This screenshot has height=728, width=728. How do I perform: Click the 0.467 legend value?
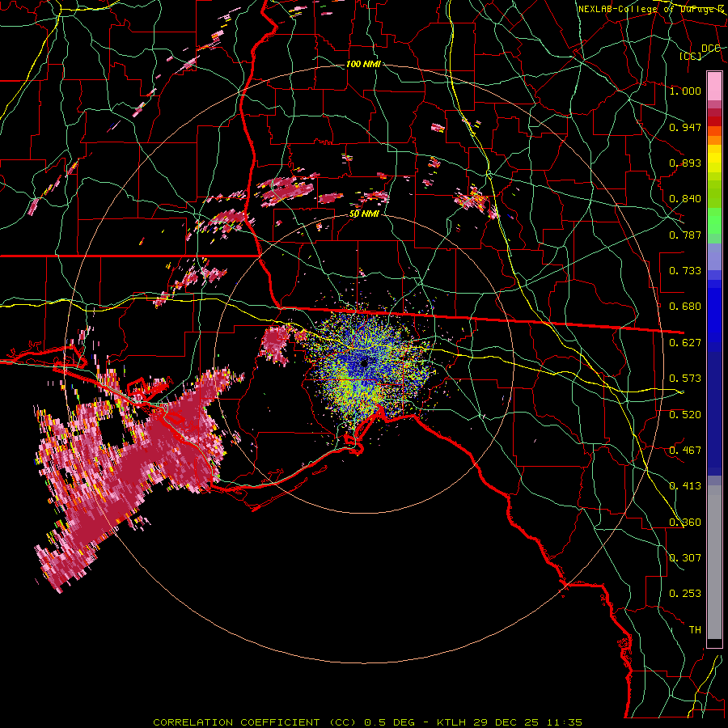(x=685, y=451)
